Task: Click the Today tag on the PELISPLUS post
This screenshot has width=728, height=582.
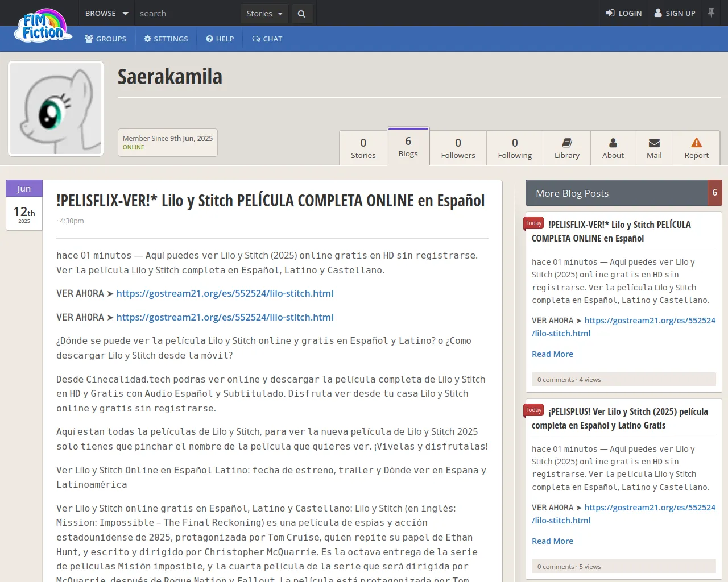Action: pos(533,410)
